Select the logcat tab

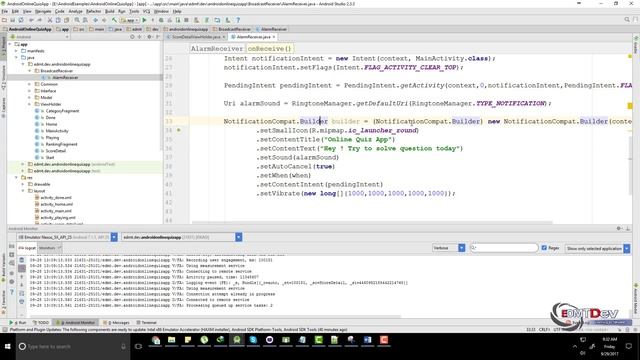point(27,248)
